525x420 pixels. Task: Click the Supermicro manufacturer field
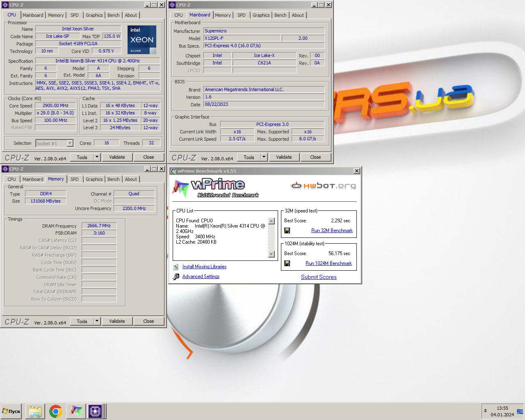click(x=264, y=31)
